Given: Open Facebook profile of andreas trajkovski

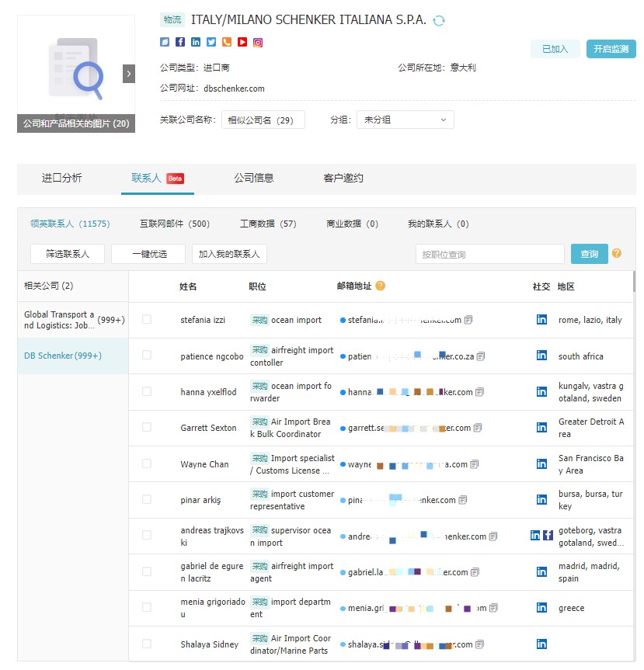Looking at the screenshot, I should [548, 536].
